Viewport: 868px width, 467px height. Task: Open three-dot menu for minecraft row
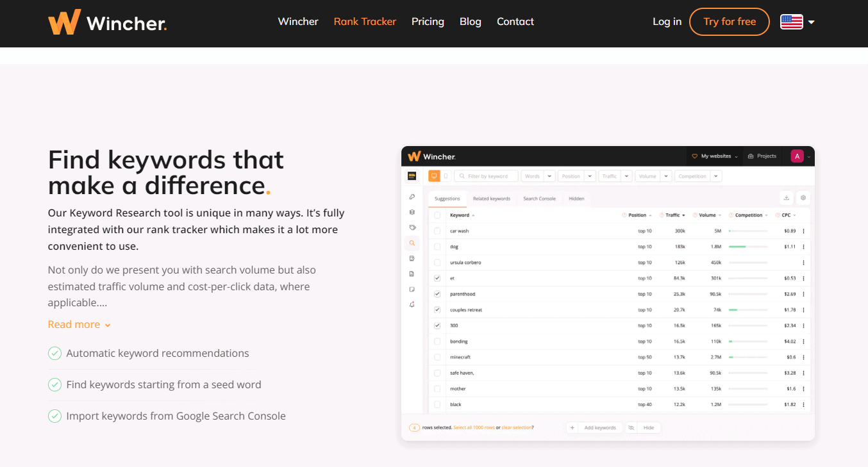[x=803, y=357]
